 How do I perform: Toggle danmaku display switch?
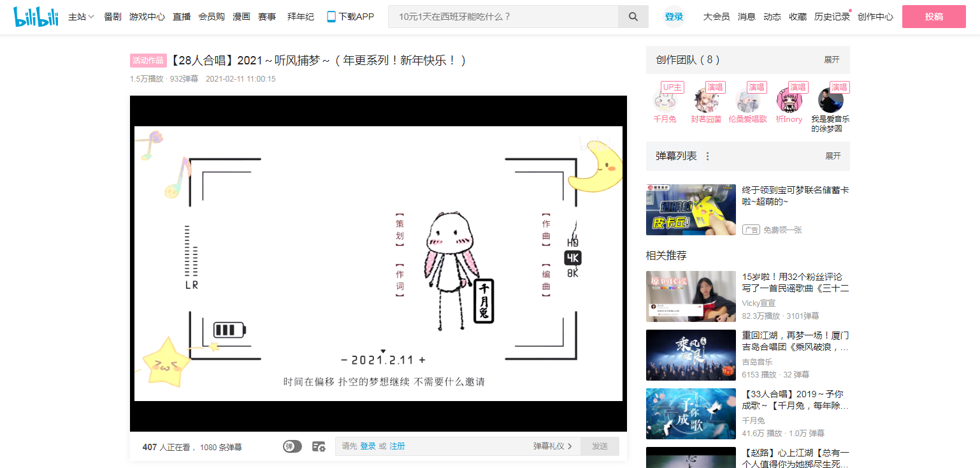point(292,446)
